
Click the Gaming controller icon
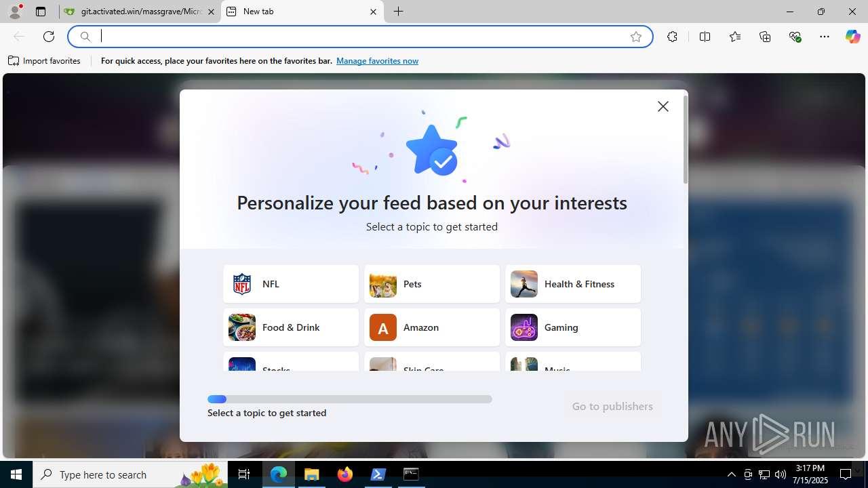click(x=524, y=327)
